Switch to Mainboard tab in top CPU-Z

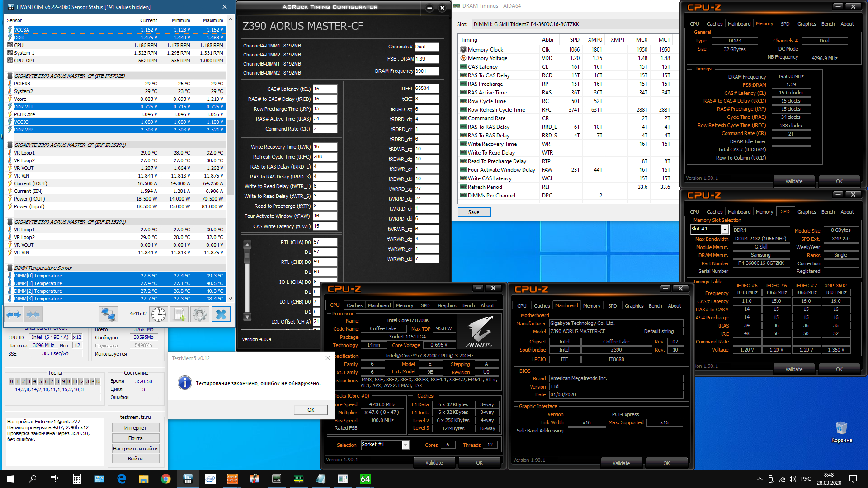(x=739, y=24)
